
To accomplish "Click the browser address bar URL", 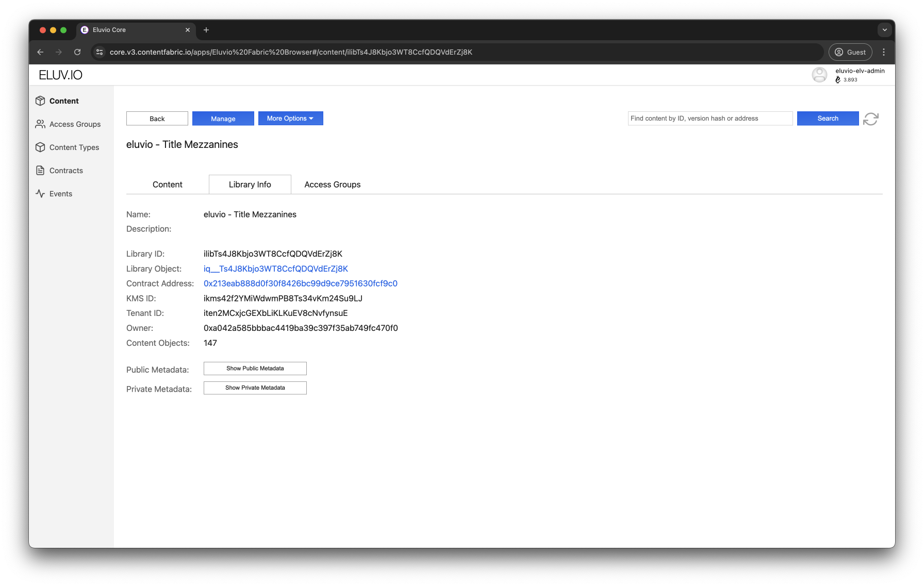I will tap(291, 52).
